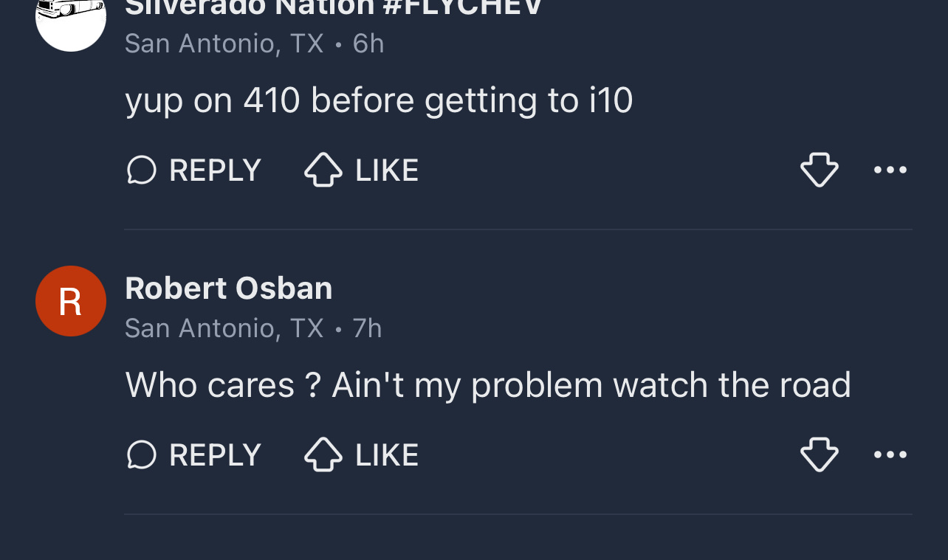
Task: Select the "Who cares ? Ain't my problem" comment text
Action: click(487, 385)
